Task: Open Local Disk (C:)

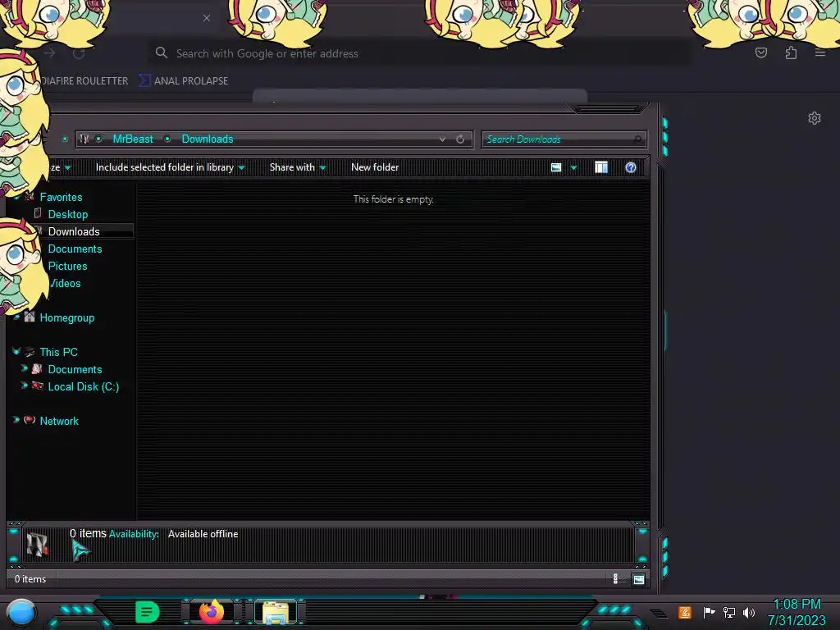Action: tap(84, 386)
